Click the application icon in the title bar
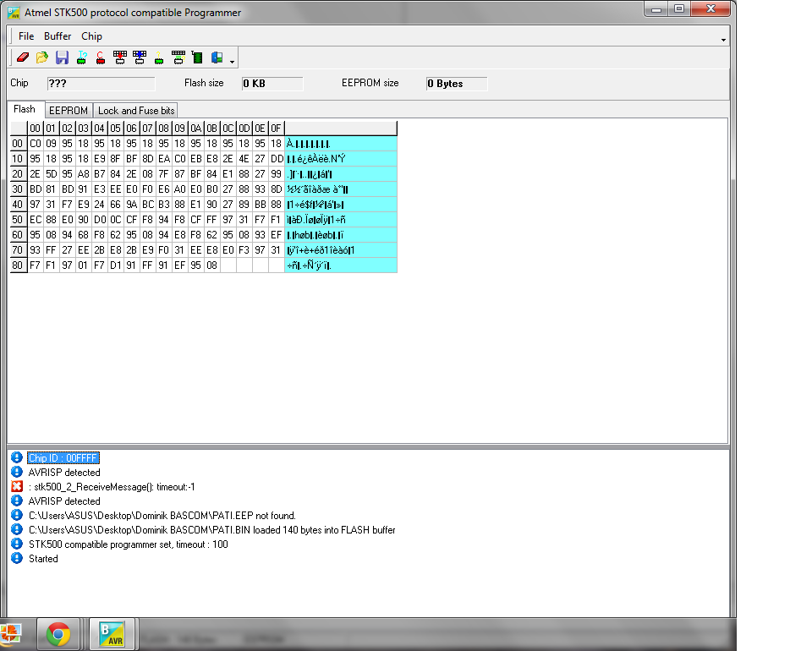This screenshot has width=812, height=651. (14, 13)
